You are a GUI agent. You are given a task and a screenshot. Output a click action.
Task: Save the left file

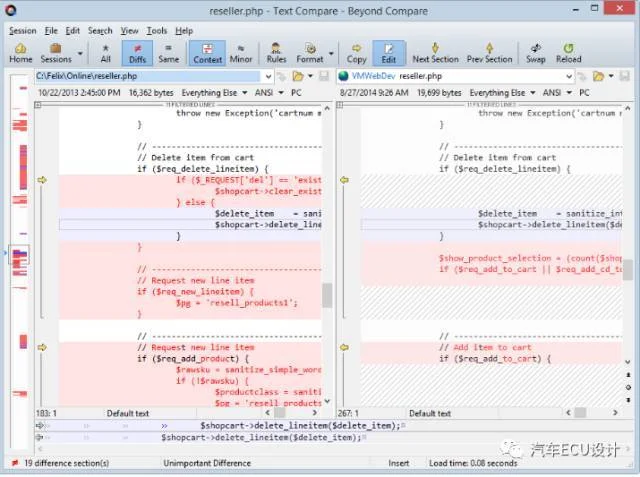(324, 76)
